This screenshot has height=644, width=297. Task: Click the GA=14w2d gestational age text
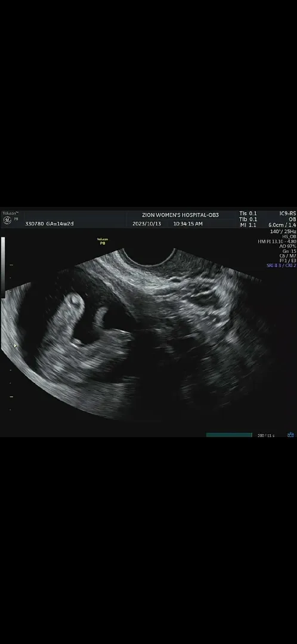point(59,224)
